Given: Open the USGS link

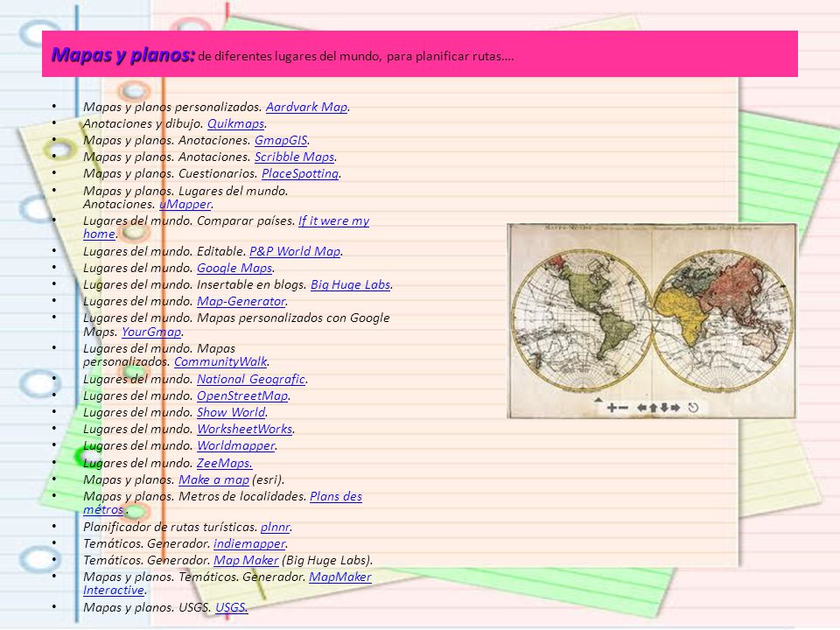Looking at the screenshot, I should (x=231, y=607).
